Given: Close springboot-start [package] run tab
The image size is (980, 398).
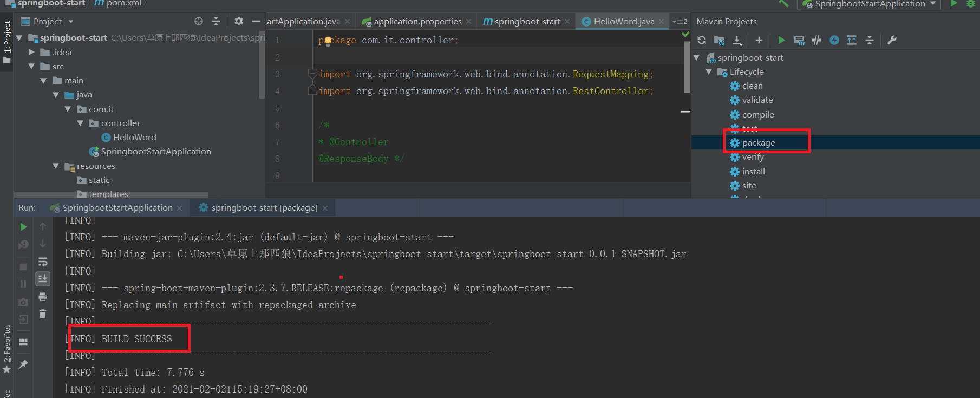Looking at the screenshot, I should tap(325, 208).
